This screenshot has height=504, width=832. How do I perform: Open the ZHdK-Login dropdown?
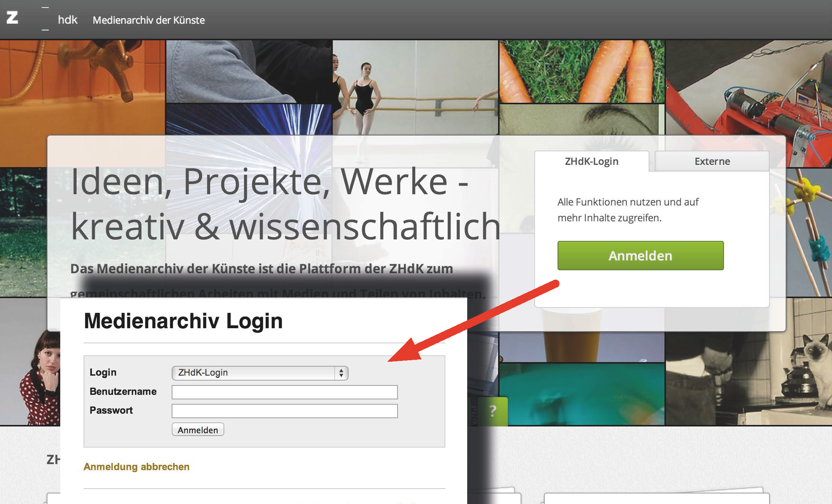click(260, 373)
